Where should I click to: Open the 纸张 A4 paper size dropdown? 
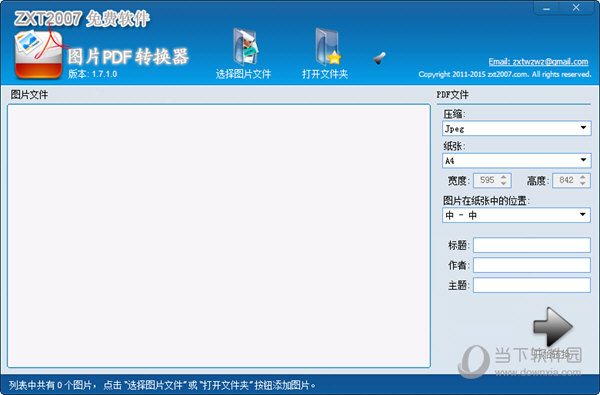516,160
